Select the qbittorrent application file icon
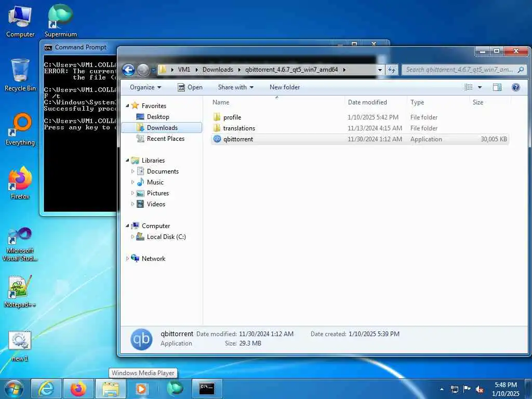This screenshot has height=399, width=532. tap(217, 139)
